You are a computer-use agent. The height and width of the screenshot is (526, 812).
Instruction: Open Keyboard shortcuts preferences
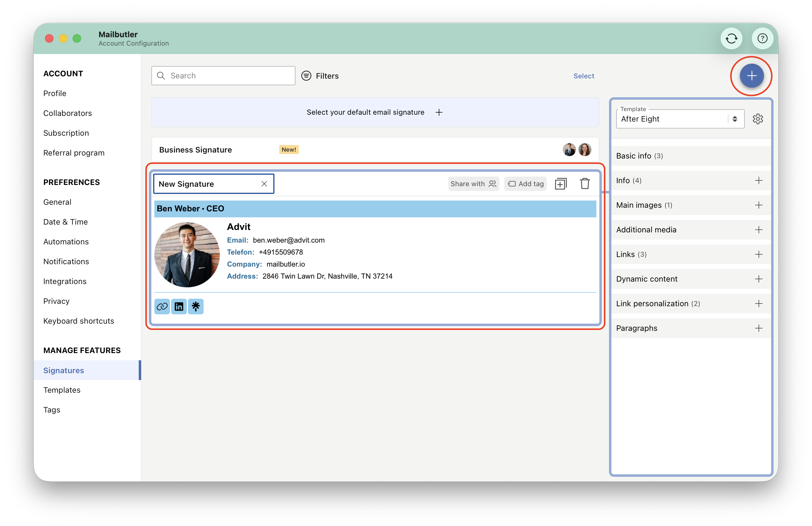78,321
